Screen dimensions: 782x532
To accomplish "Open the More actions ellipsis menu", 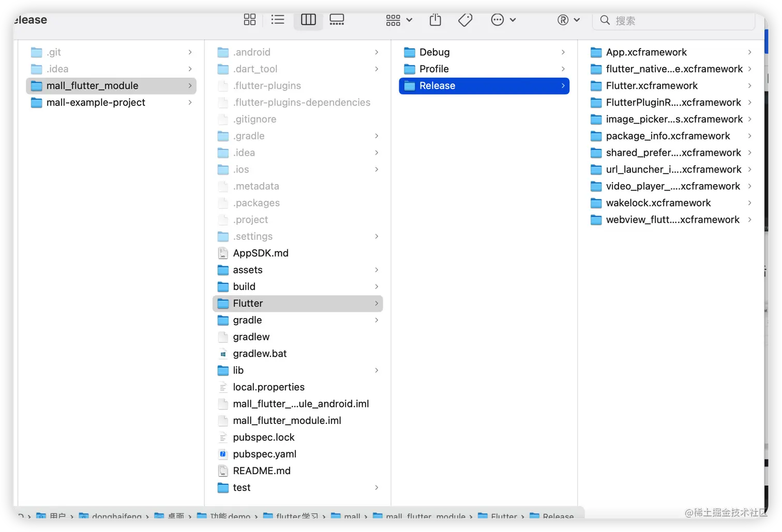I will click(503, 20).
